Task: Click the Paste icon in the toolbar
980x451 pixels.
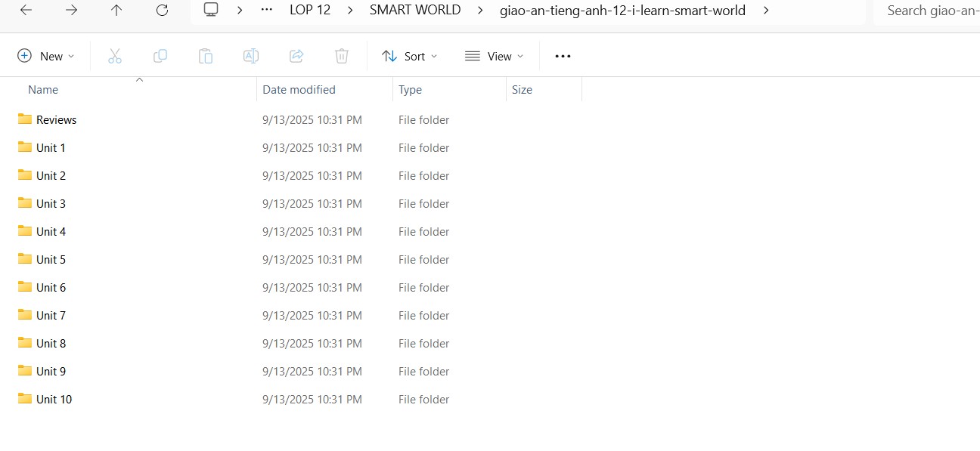Action: [206, 55]
